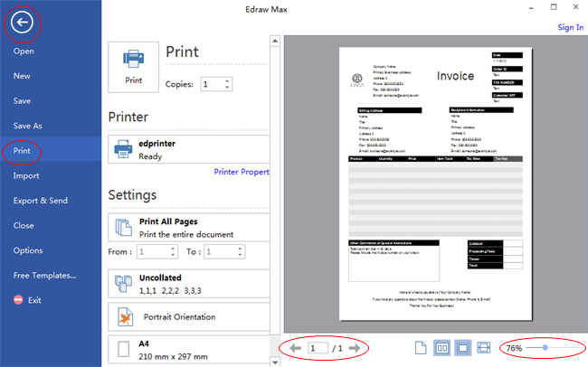Select Save As in sidebar

click(x=28, y=126)
